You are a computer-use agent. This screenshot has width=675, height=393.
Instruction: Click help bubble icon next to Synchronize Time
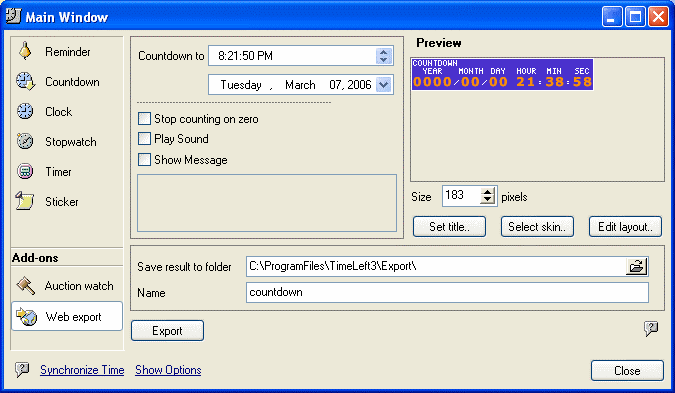tap(22, 369)
